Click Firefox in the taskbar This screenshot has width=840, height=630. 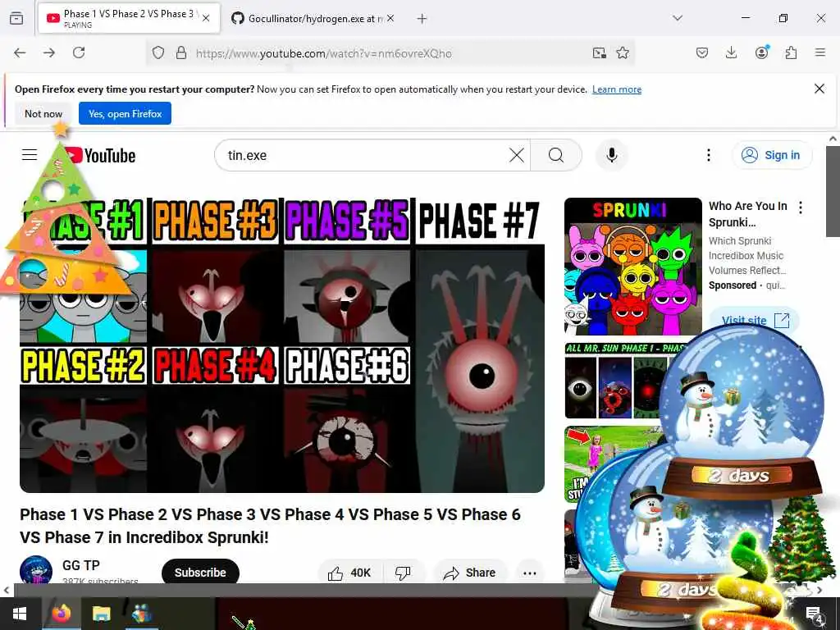61,614
